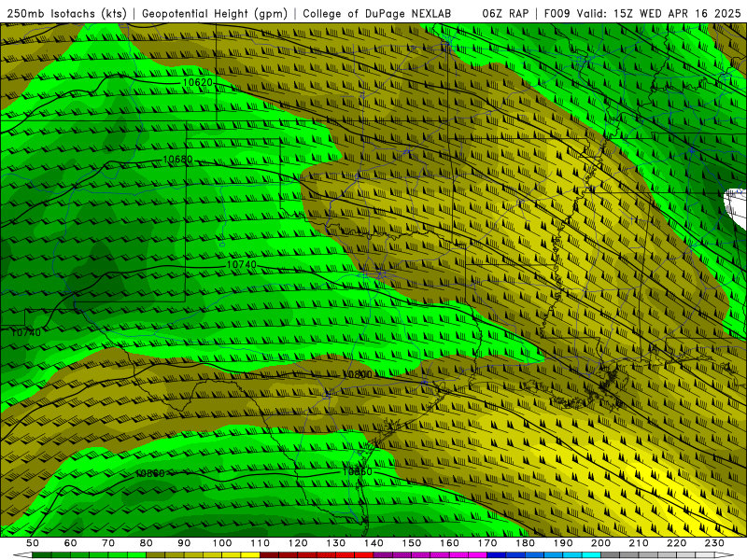Click the 220 label on the color scale
The height and width of the screenshot is (560, 747).
(677, 543)
